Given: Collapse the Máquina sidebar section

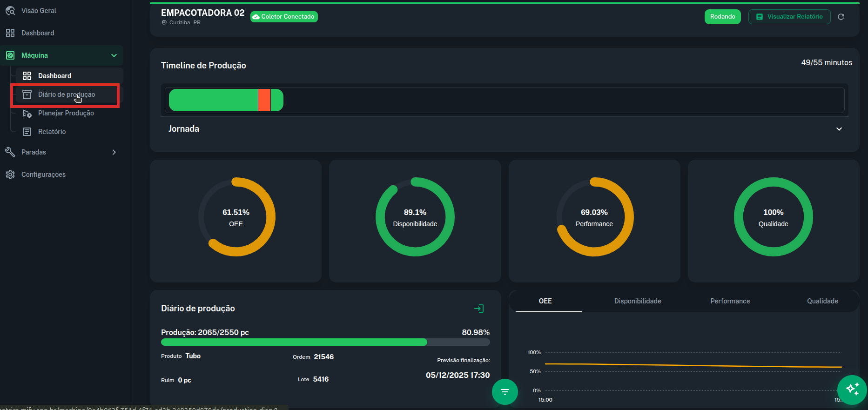Looking at the screenshot, I should (114, 55).
